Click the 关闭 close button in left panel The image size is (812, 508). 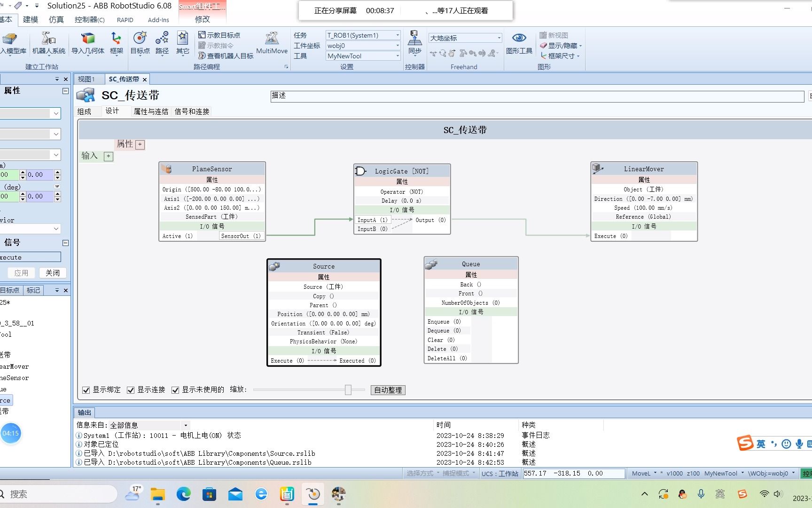pos(53,273)
